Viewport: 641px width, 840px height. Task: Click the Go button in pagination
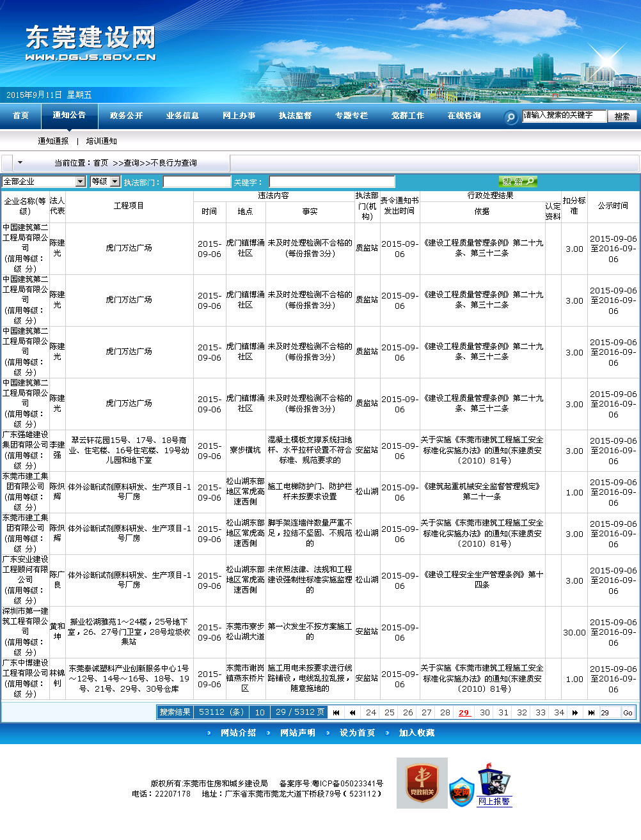click(628, 713)
